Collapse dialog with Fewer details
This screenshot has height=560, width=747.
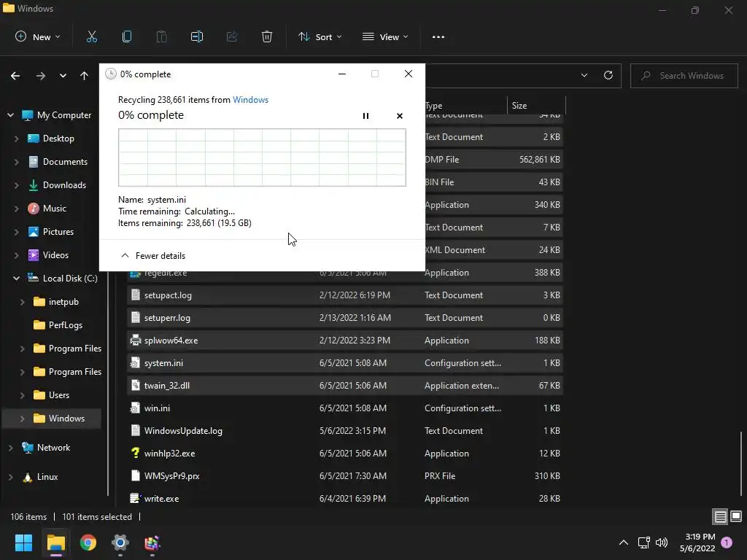(153, 256)
